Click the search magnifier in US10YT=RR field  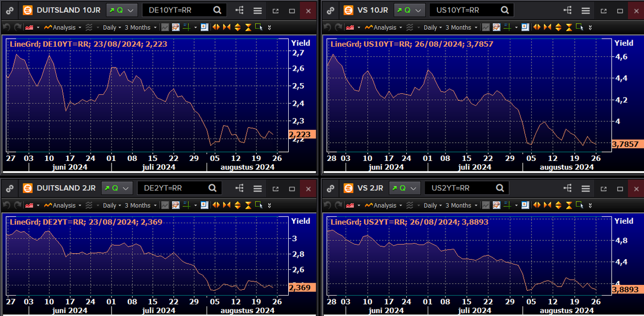point(504,10)
